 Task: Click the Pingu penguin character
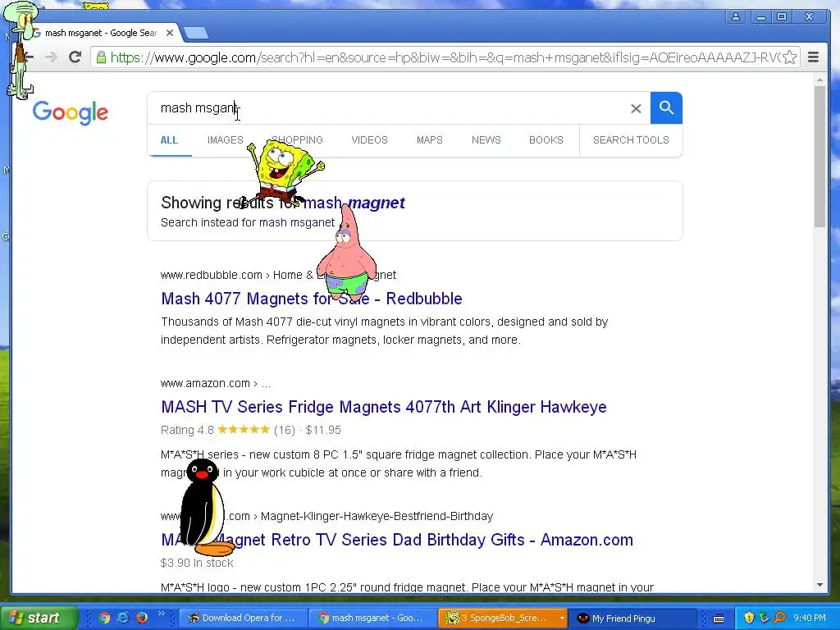(x=206, y=507)
